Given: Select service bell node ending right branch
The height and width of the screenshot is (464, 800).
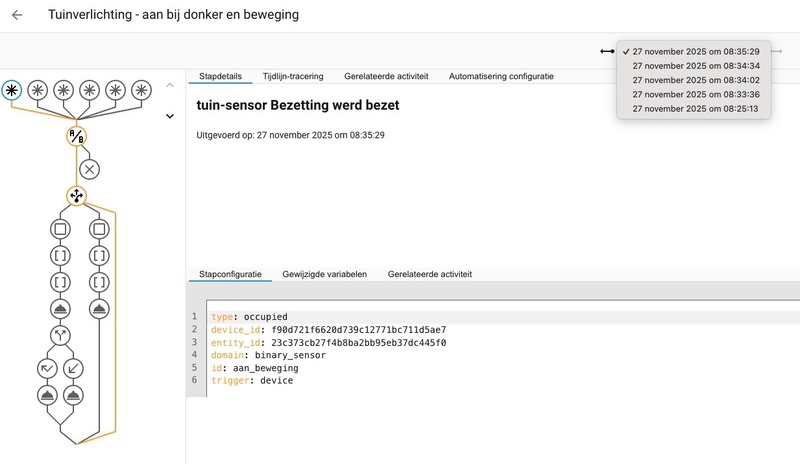Looking at the screenshot, I should click(x=99, y=309).
